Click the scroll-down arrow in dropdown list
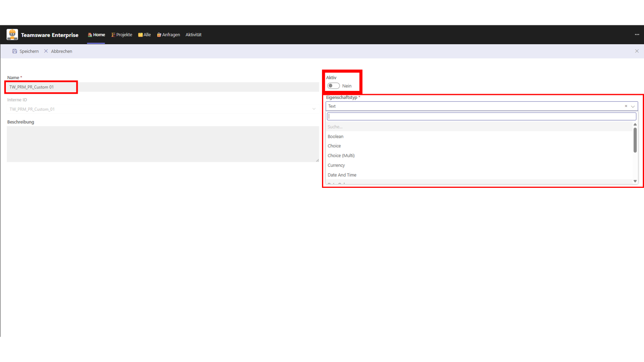The height and width of the screenshot is (362, 644). click(635, 181)
